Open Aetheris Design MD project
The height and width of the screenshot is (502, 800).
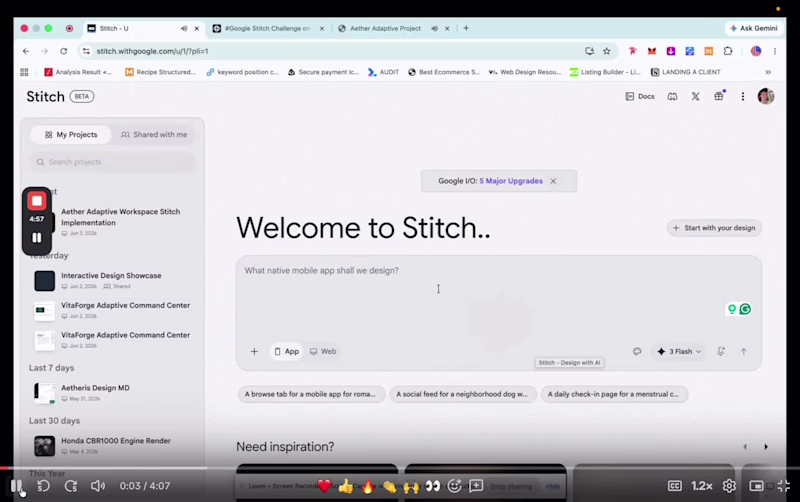95,392
